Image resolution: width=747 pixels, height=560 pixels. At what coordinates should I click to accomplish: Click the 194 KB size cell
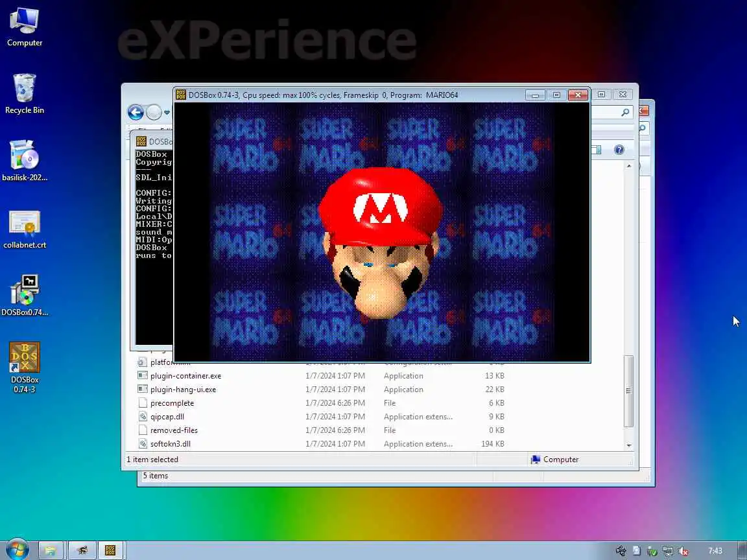[493, 444]
